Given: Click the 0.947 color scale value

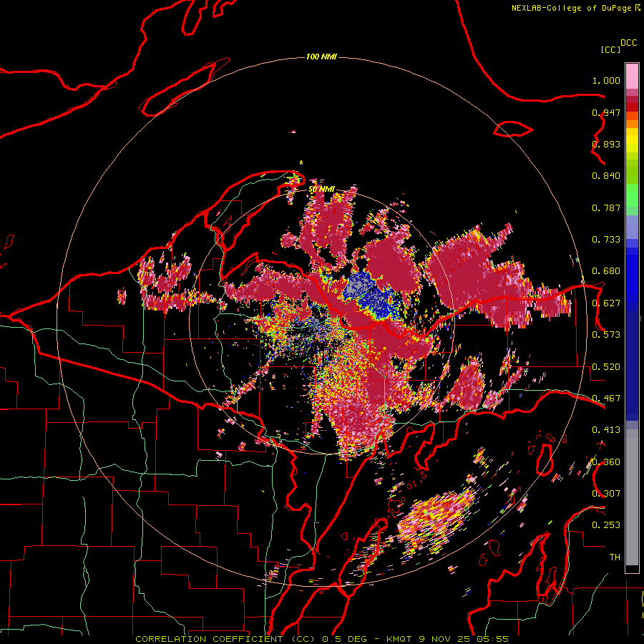Looking at the screenshot, I should click(606, 112).
